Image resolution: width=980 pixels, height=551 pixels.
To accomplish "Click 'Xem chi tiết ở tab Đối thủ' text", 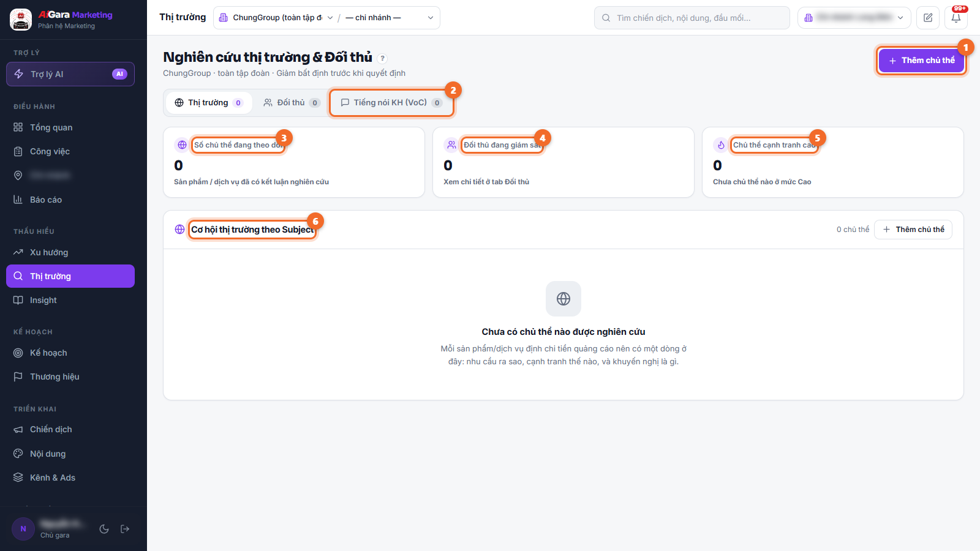I will (x=486, y=182).
